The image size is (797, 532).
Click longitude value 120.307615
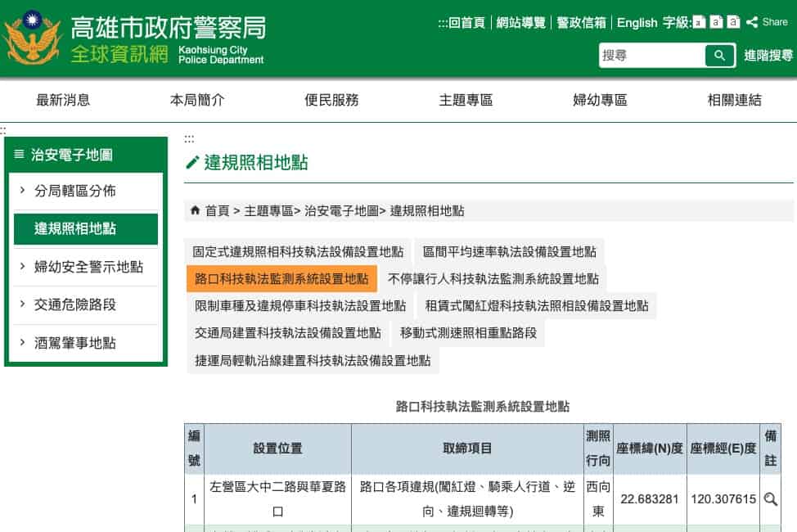coord(723,499)
